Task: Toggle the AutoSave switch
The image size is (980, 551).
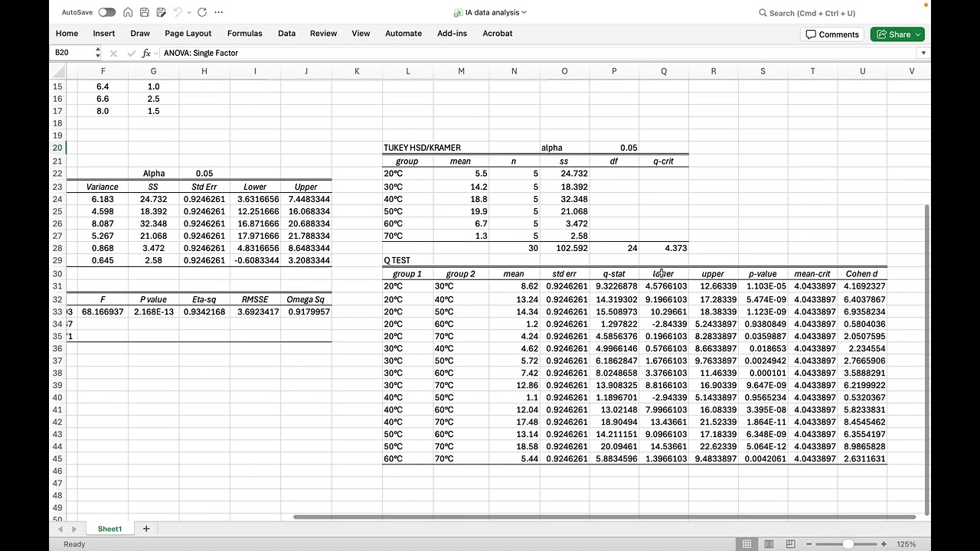Action: click(107, 12)
